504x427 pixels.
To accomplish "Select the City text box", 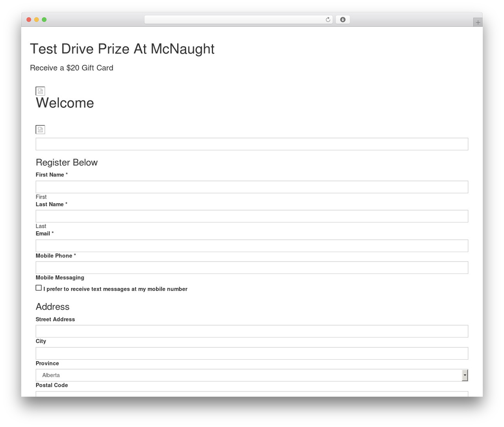I will click(252, 353).
